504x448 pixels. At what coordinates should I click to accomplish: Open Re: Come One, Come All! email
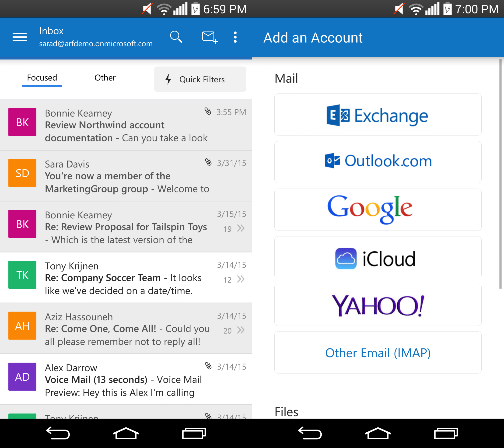[x=126, y=329]
